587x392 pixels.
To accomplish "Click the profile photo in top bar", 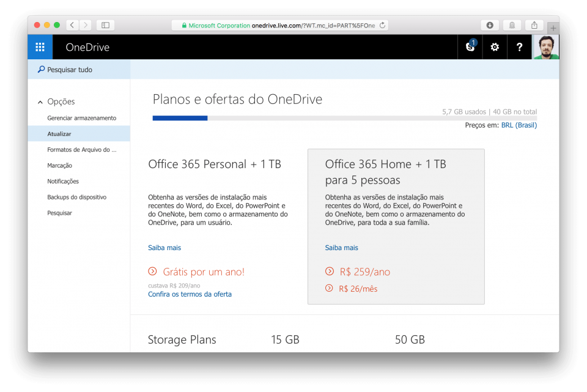I will pos(545,46).
